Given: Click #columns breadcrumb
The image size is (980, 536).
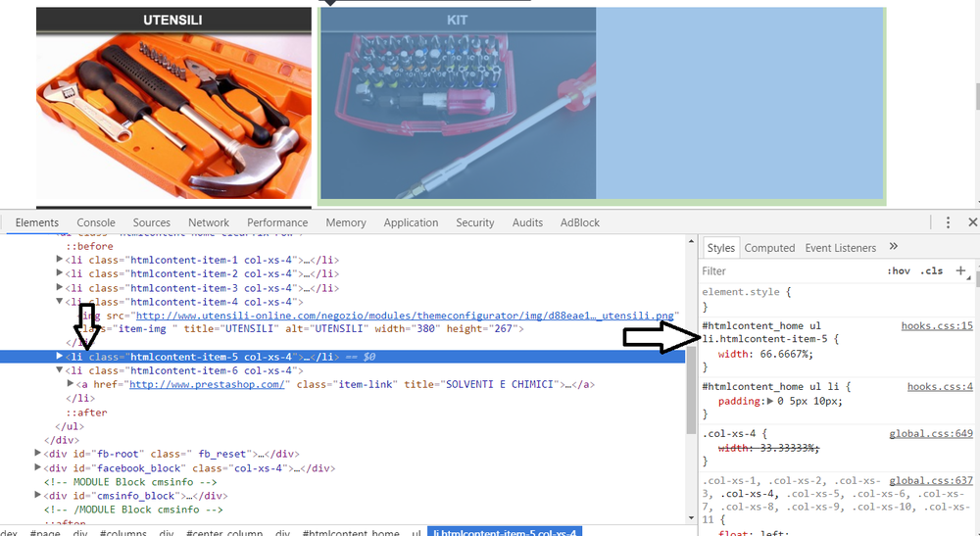Looking at the screenshot, I should pyautogui.click(x=123, y=532).
